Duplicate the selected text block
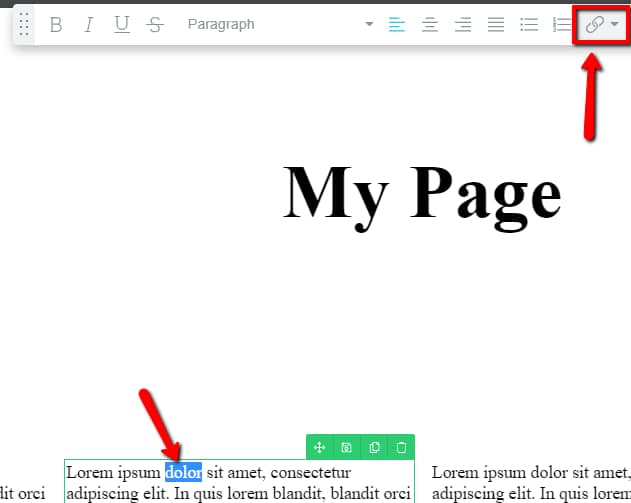 [374, 448]
